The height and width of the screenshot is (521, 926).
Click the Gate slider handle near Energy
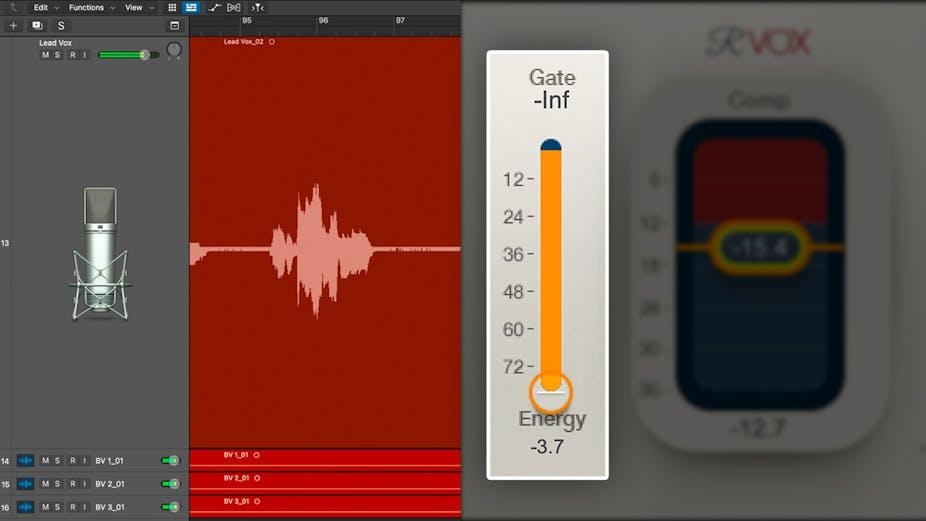click(551, 384)
